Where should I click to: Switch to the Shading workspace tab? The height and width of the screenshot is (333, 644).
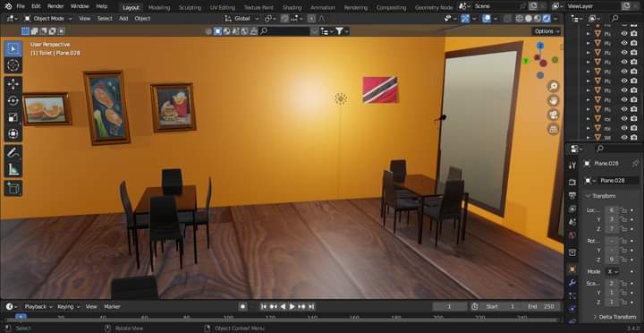(292, 7)
